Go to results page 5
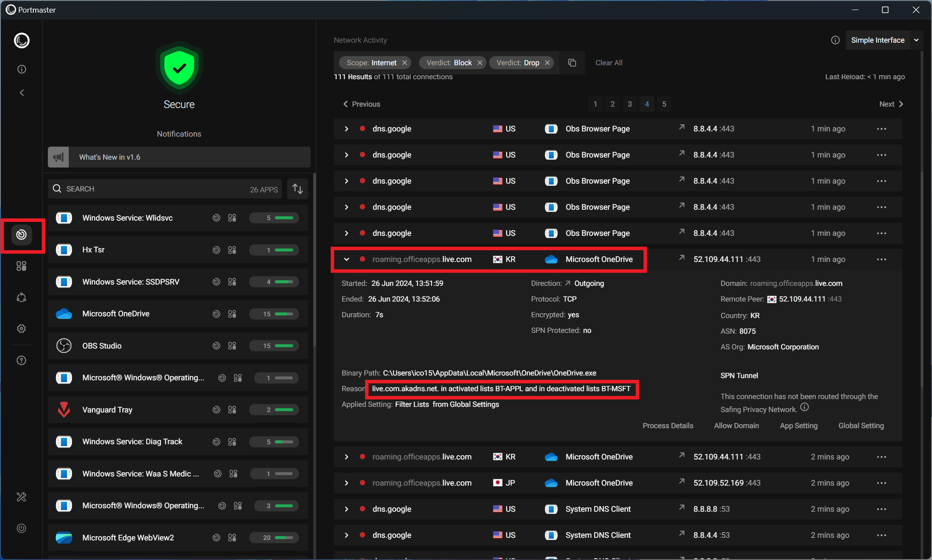932x560 pixels. 664,104
